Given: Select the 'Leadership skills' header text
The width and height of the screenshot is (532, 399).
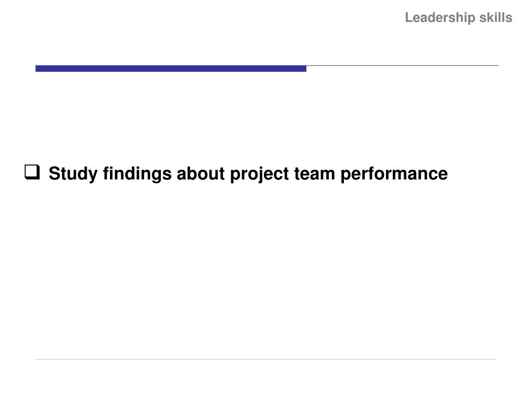Looking at the screenshot, I should coord(458,18).
